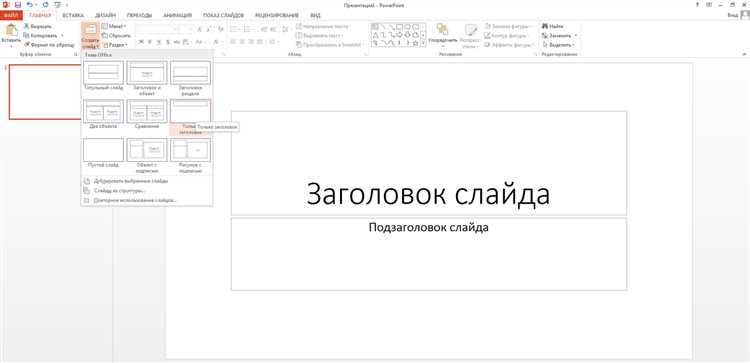Image resolution: width=750 pixels, height=363 pixels.
Task: Click the Underline formatting icon
Action: click(158, 42)
